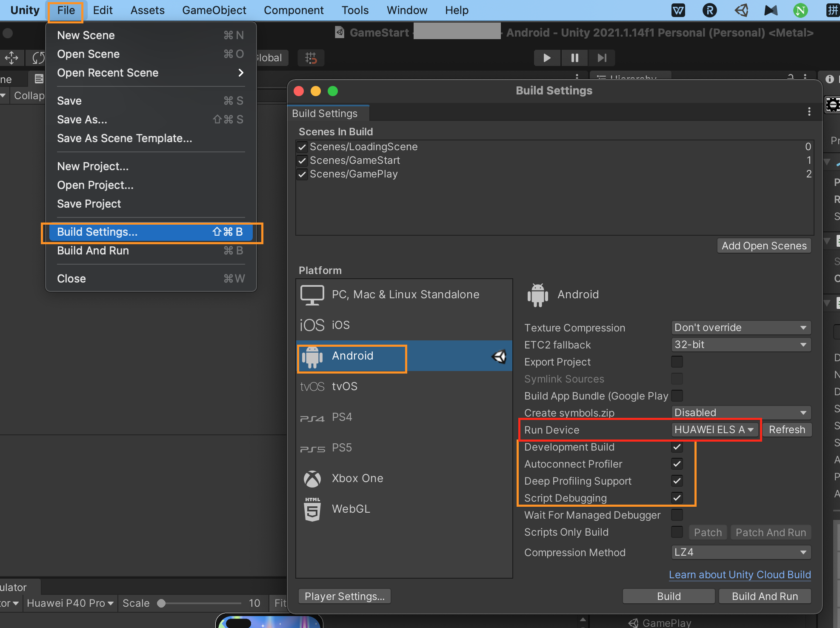Select the WebGL platform icon

point(312,509)
